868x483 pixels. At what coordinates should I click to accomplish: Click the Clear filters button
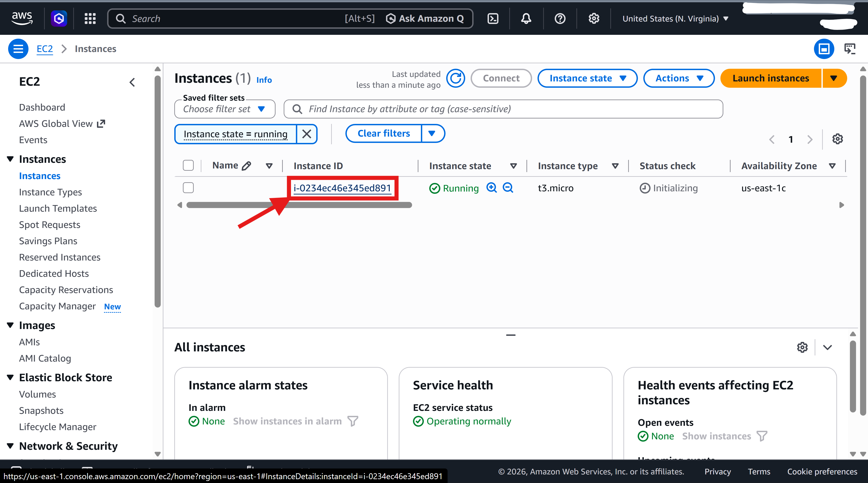coord(384,133)
